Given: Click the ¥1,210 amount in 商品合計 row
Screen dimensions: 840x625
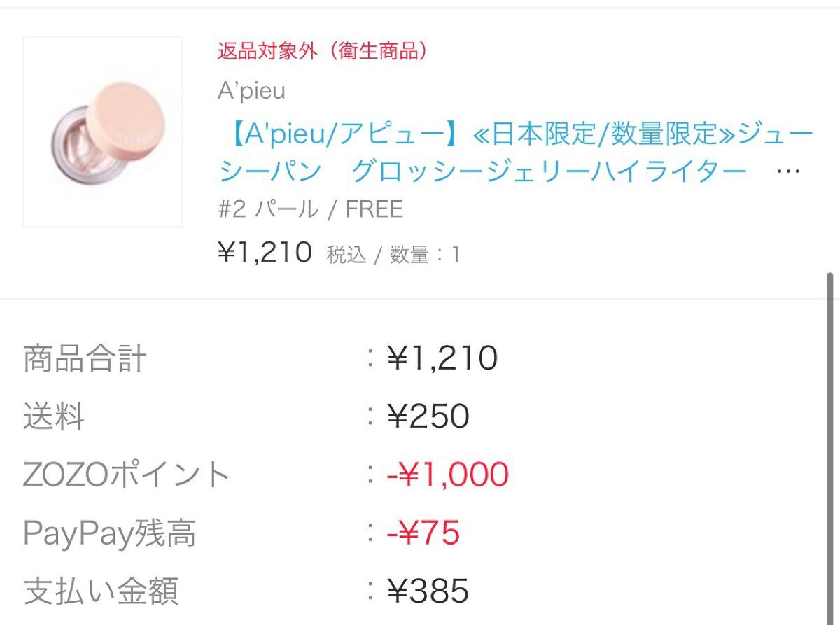Looking at the screenshot, I should coord(442,359).
